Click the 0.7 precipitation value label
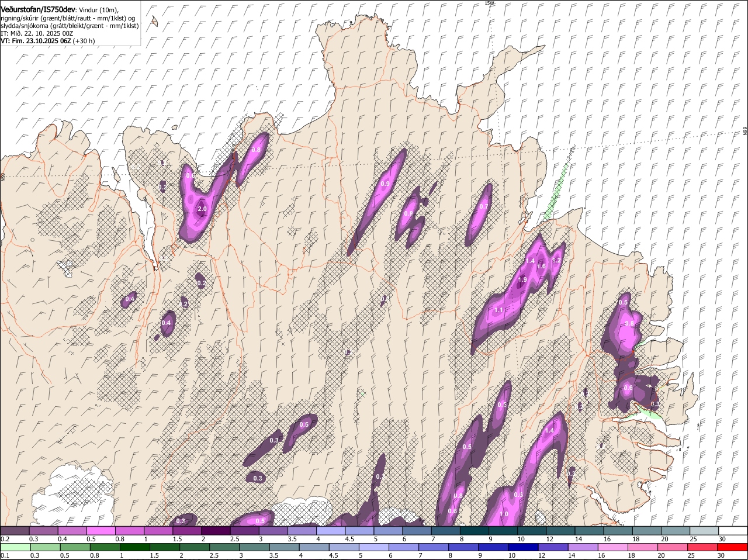Screen dimensions: 748x560 483,206
